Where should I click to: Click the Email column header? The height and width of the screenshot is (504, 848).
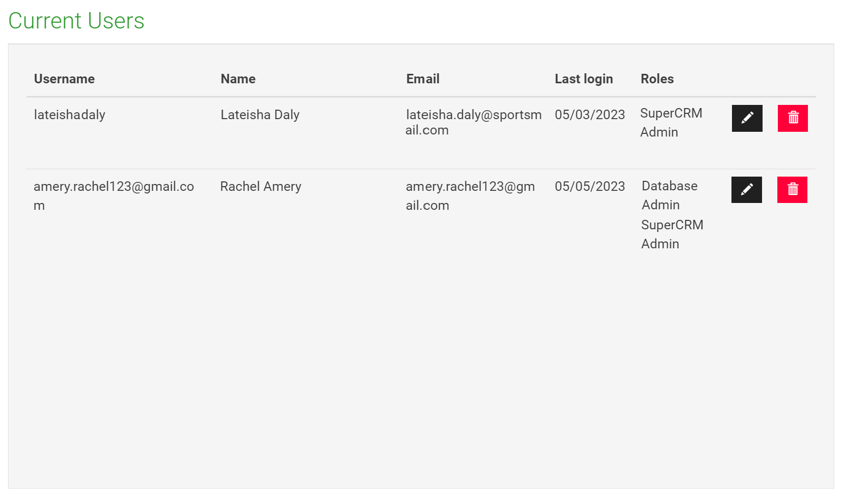click(422, 79)
